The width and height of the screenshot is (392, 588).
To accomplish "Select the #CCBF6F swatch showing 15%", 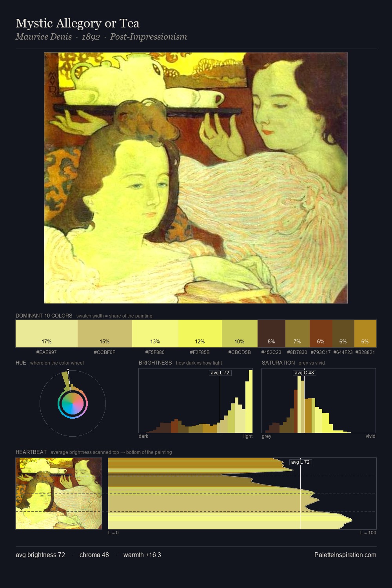I will tap(105, 334).
